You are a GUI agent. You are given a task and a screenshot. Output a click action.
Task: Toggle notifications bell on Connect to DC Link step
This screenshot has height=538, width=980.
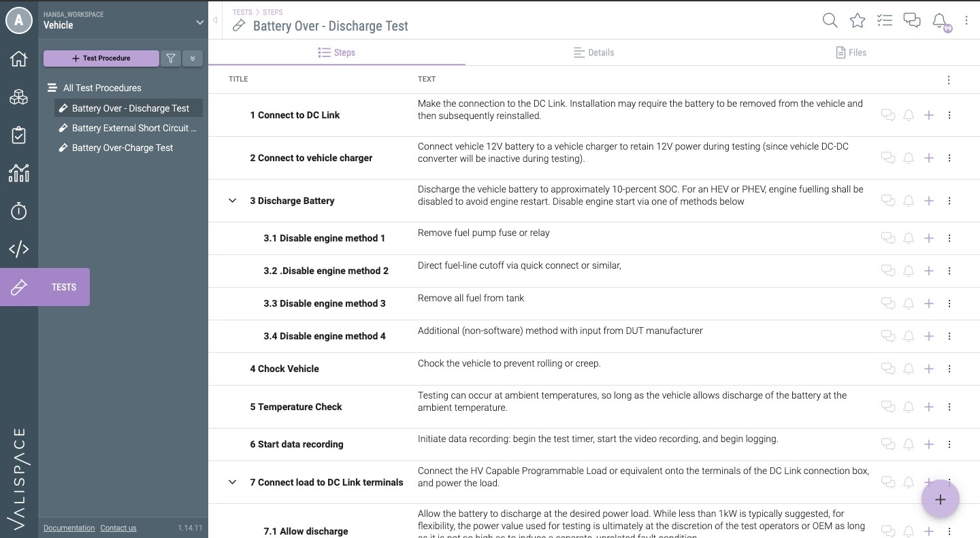(x=908, y=115)
